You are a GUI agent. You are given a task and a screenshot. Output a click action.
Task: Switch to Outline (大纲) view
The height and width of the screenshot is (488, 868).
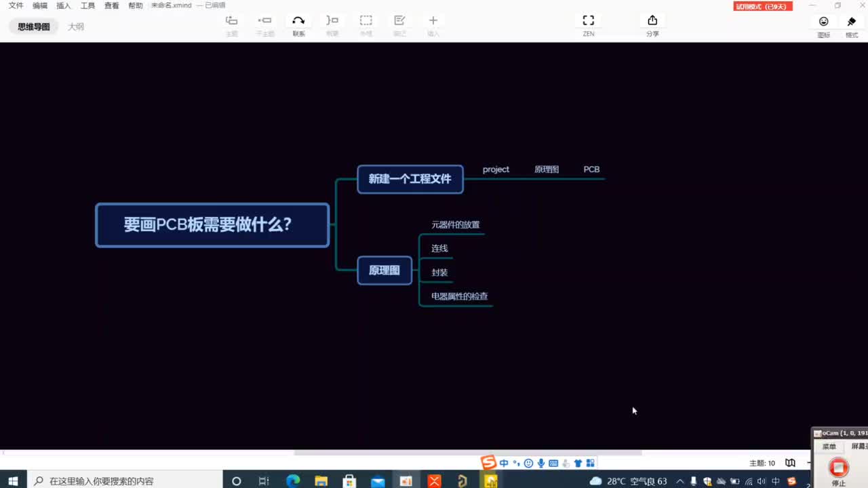(x=76, y=27)
